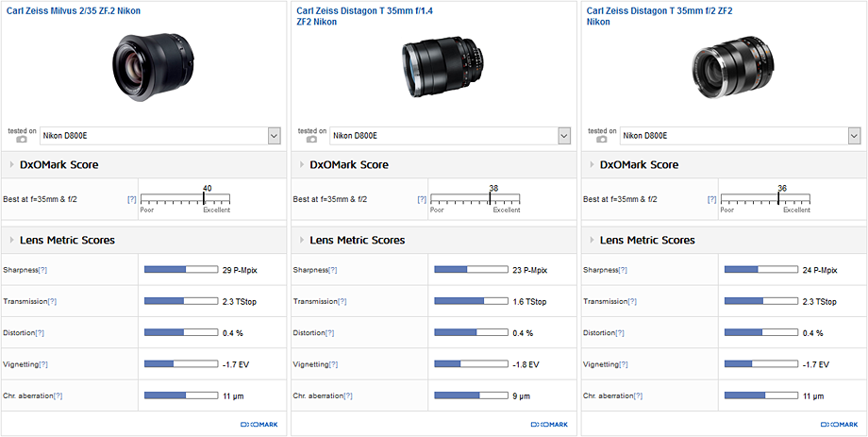Open Chr. aberration help [?] in Milvus panel
Image resolution: width=868 pixels, height=437 pixels.
pyautogui.click(x=58, y=396)
